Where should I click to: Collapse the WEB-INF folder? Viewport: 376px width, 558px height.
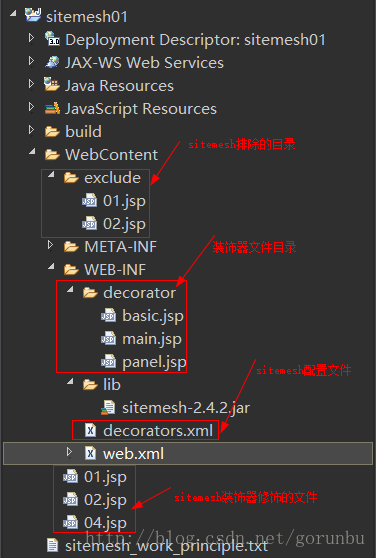coord(52,266)
